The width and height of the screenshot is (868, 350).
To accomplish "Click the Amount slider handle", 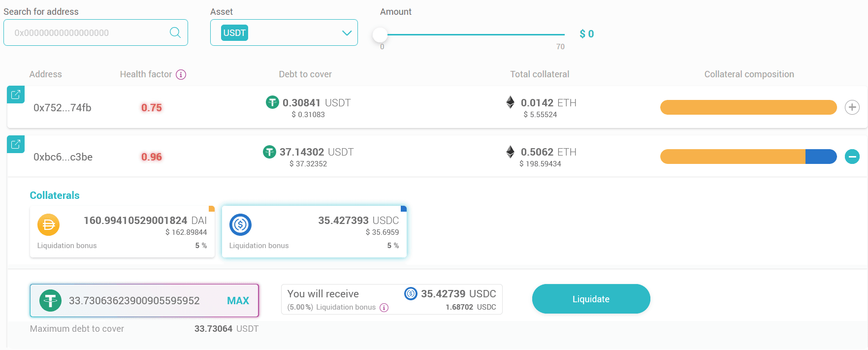I will [x=380, y=34].
